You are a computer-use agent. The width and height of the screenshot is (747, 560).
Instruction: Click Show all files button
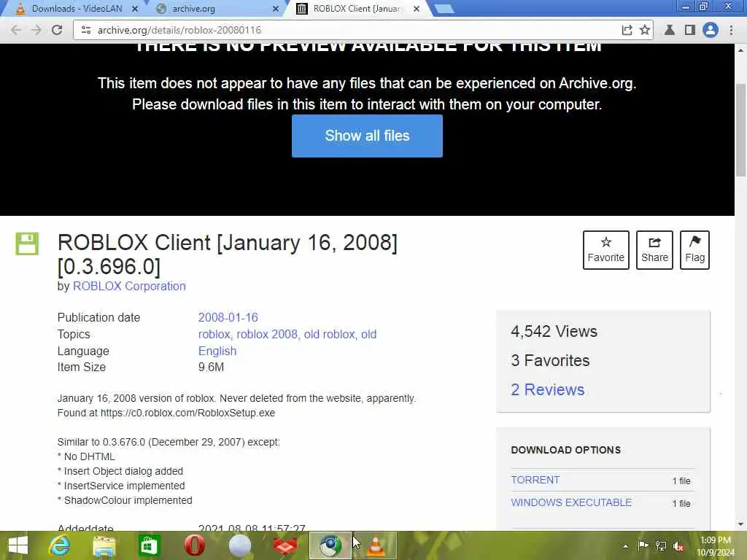pos(367,136)
